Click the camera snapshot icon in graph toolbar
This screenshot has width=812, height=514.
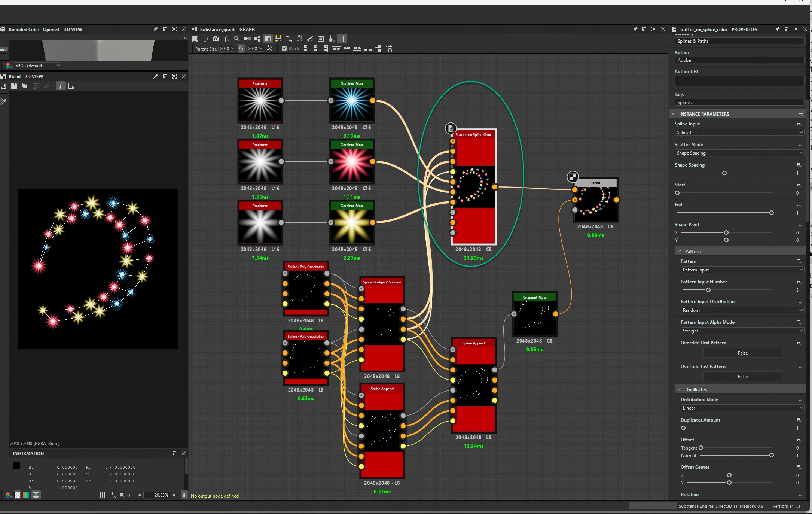click(x=216, y=39)
